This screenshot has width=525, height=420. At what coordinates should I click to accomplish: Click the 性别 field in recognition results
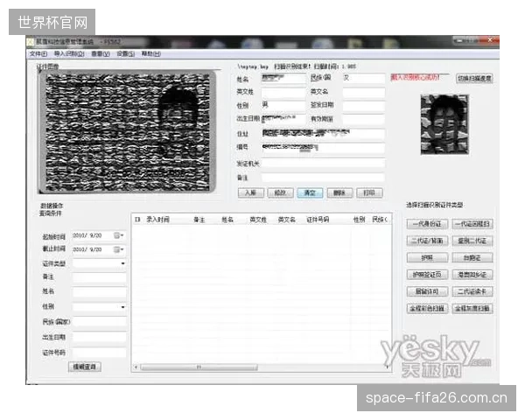[283, 105]
